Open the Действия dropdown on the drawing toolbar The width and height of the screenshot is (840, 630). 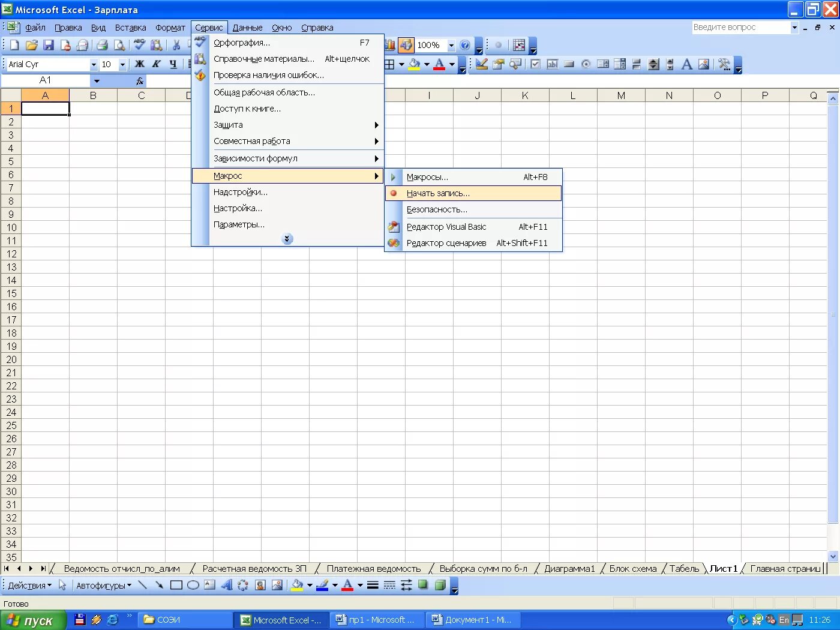click(29, 585)
